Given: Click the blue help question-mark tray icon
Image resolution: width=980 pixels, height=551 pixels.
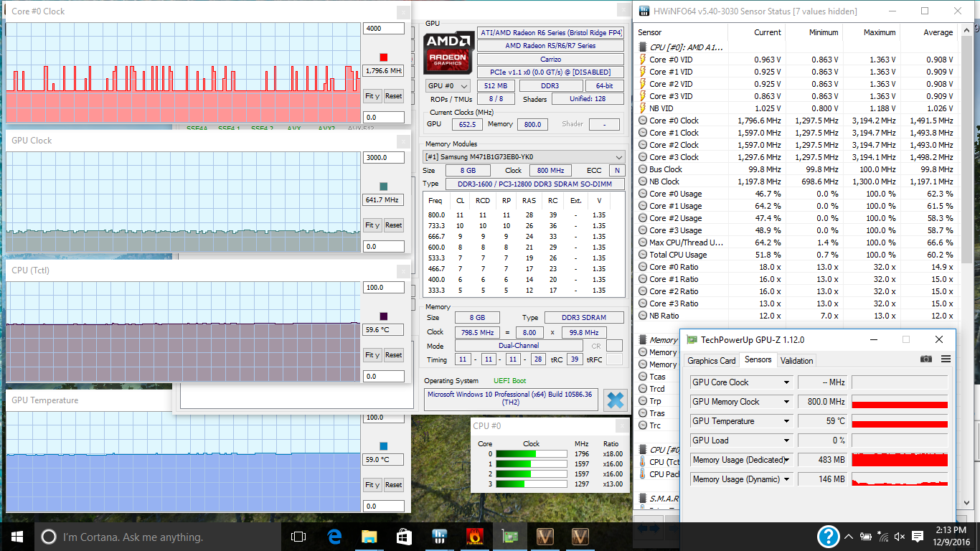Looking at the screenshot, I should 829,537.
